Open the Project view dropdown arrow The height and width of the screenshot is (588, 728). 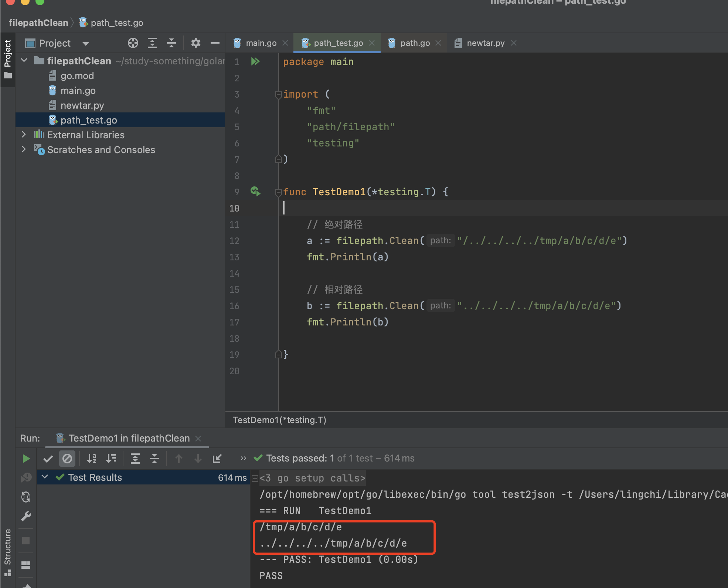pyautogui.click(x=86, y=44)
